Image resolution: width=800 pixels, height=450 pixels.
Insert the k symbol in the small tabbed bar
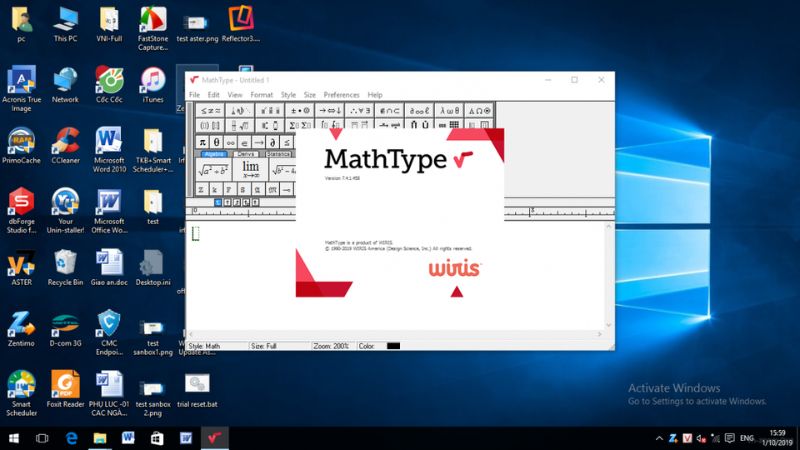pyautogui.click(x=215, y=190)
